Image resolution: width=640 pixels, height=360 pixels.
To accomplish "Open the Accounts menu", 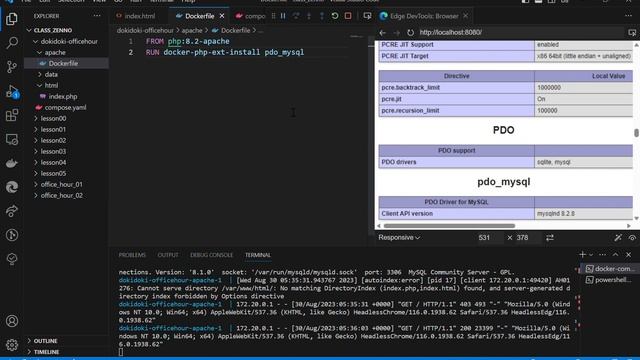I will click(x=12, y=321).
